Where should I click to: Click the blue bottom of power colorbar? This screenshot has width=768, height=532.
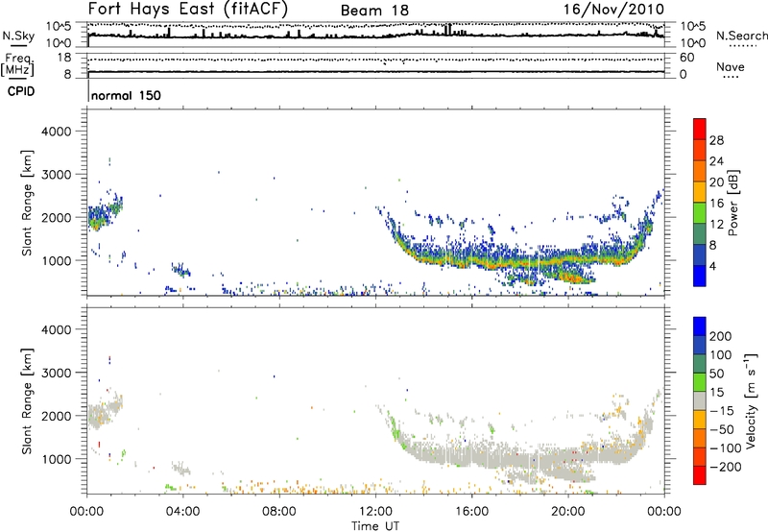[700, 276]
